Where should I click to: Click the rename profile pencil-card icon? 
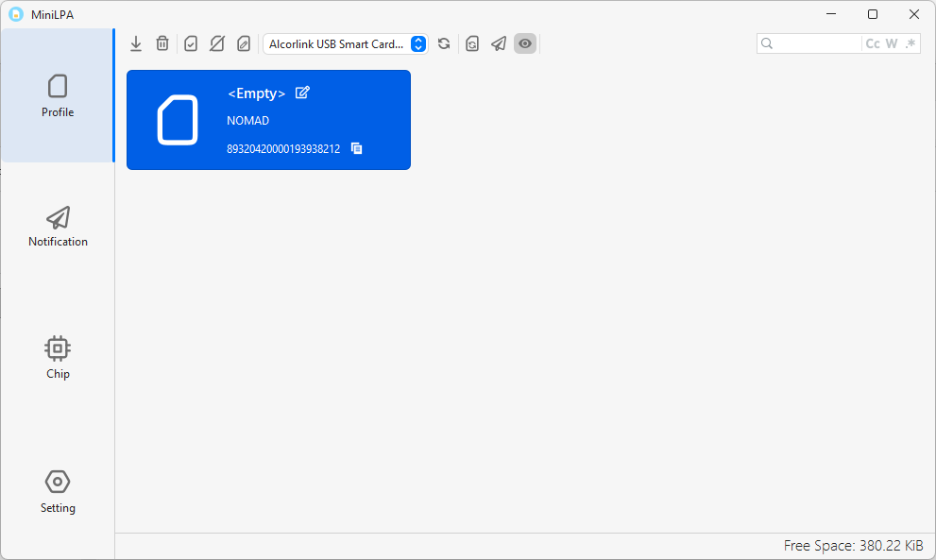tap(244, 43)
